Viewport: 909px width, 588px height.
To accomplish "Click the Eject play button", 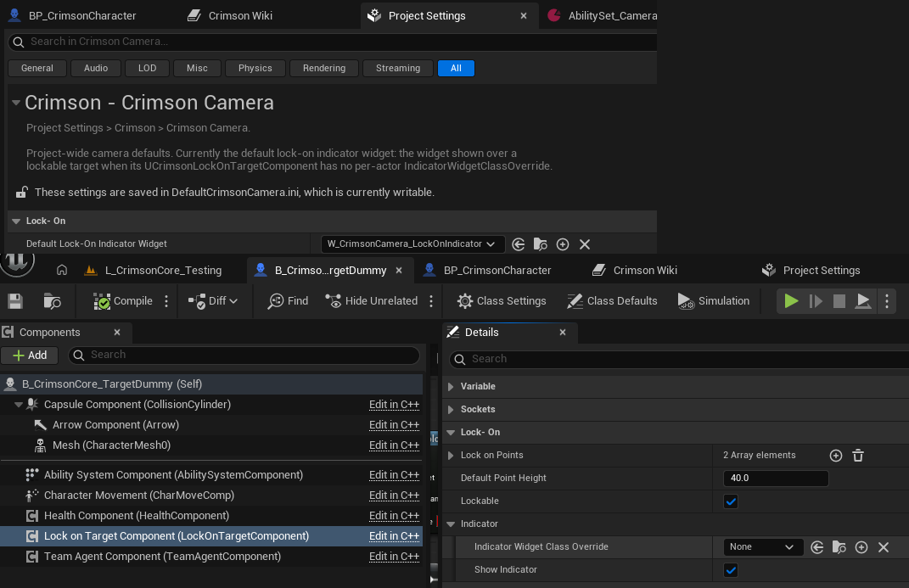I will point(863,300).
